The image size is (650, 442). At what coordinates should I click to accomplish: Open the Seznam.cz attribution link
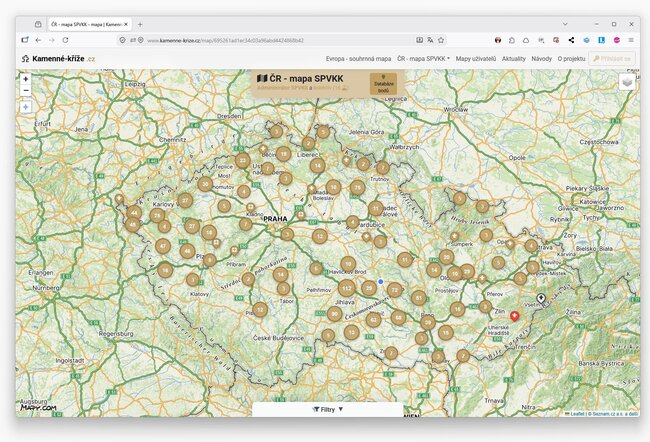tap(614, 414)
